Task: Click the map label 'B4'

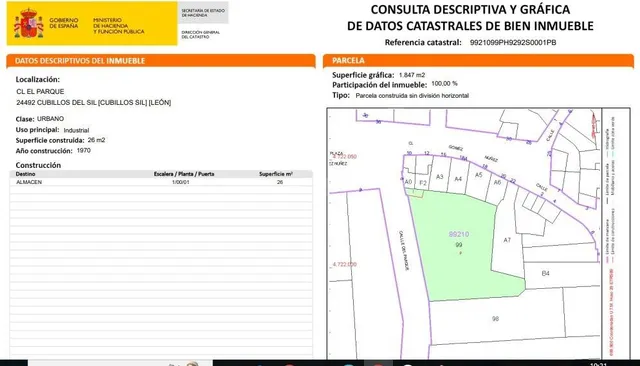Action: coord(545,273)
